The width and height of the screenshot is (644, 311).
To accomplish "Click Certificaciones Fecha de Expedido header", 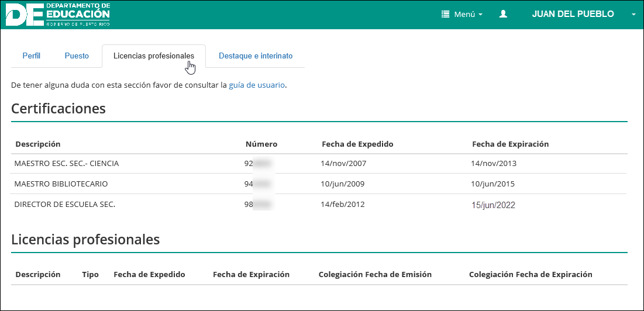I will click(357, 144).
